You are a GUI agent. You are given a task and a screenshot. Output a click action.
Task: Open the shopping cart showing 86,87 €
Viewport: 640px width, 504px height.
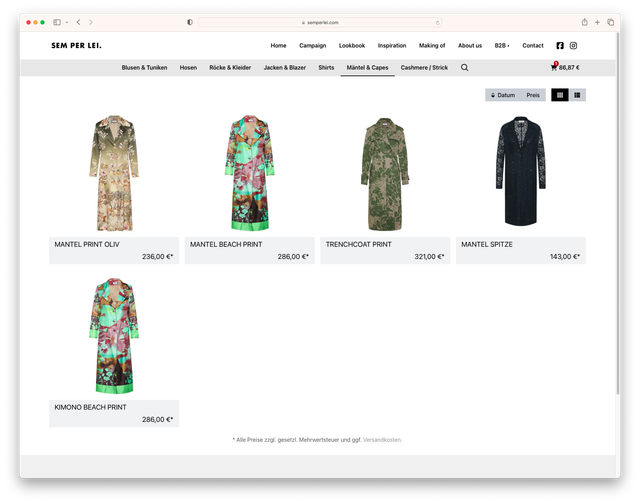coord(565,68)
